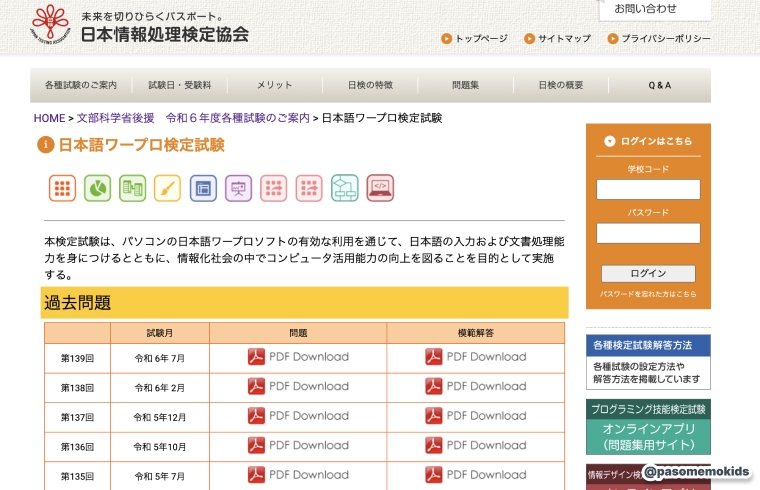The width and height of the screenshot is (760, 490).
Task: Click PDF Download text for 第137回 模範解答
Action: click(x=486, y=416)
